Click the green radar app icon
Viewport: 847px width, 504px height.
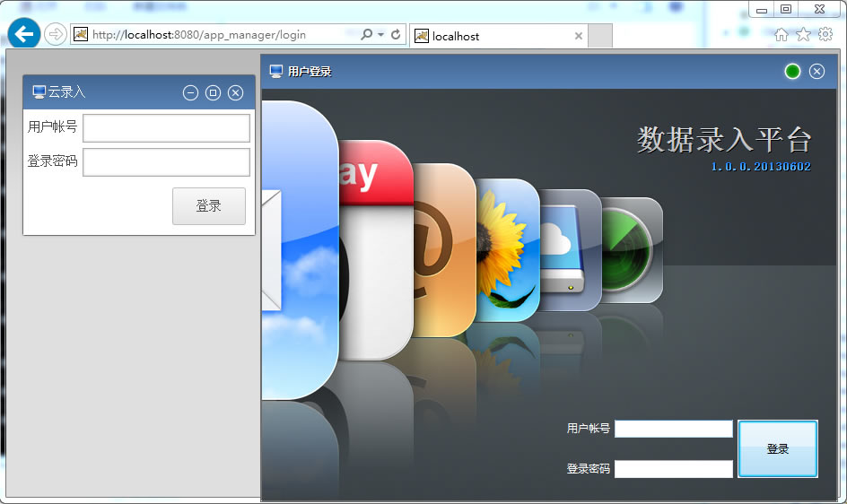632,250
